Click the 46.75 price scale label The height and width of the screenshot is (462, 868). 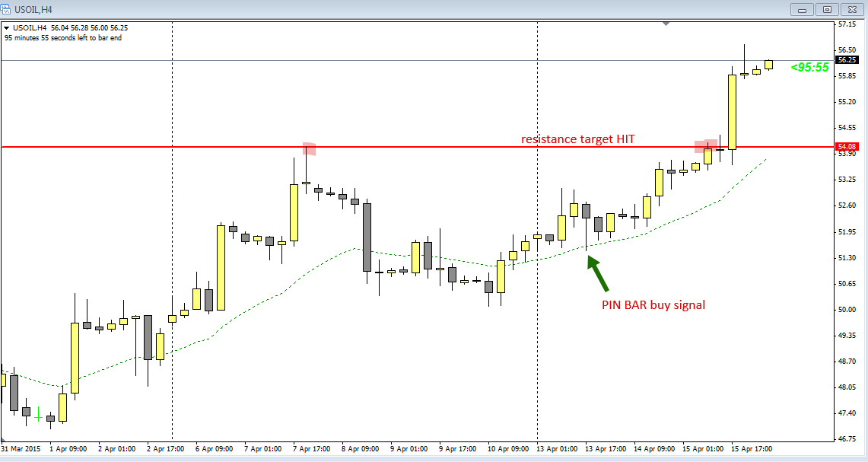coord(847,439)
